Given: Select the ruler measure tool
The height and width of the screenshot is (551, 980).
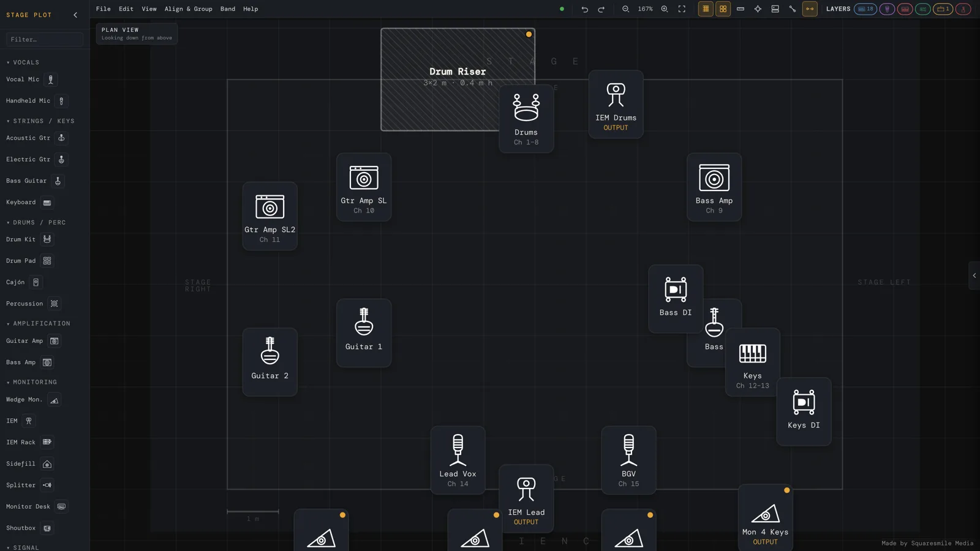Looking at the screenshot, I should tap(741, 9).
